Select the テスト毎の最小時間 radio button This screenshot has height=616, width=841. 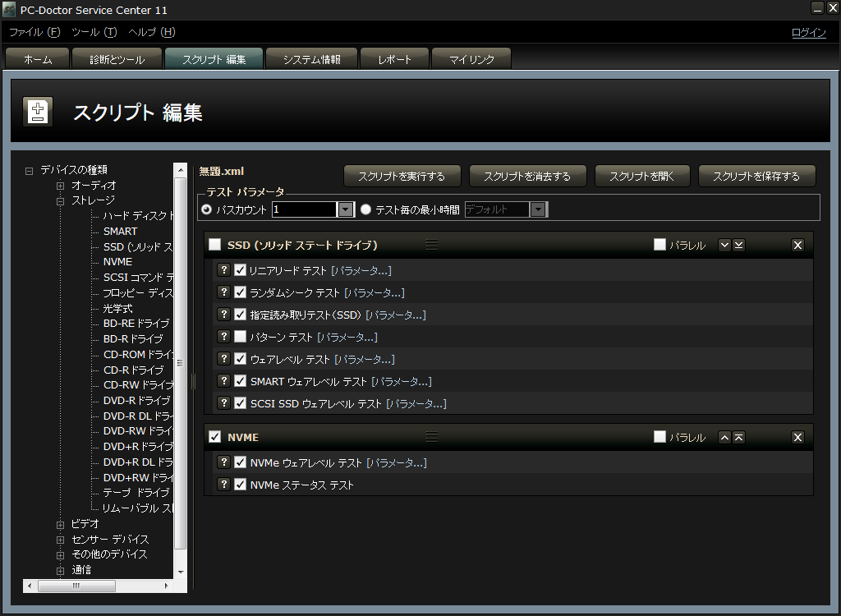(365, 209)
